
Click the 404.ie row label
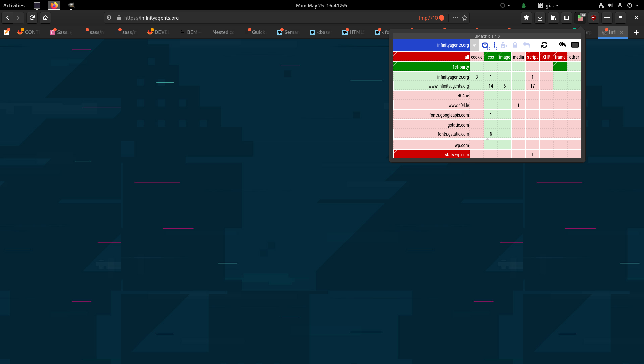click(431, 96)
